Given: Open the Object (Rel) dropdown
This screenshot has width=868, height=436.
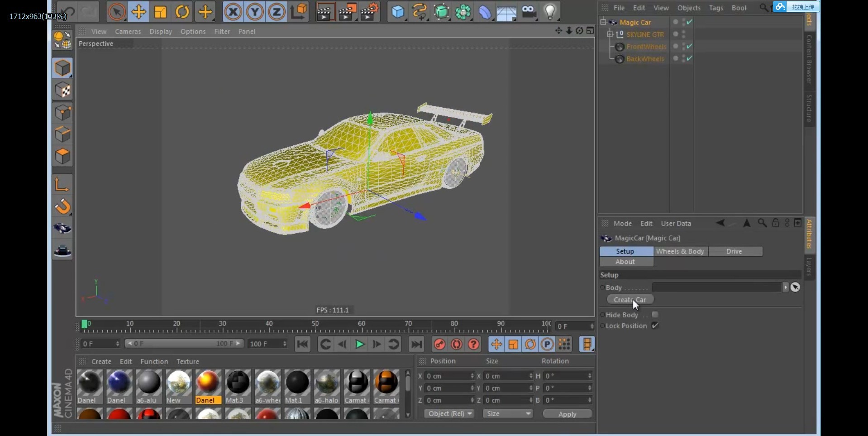Looking at the screenshot, I should point(449,413).
